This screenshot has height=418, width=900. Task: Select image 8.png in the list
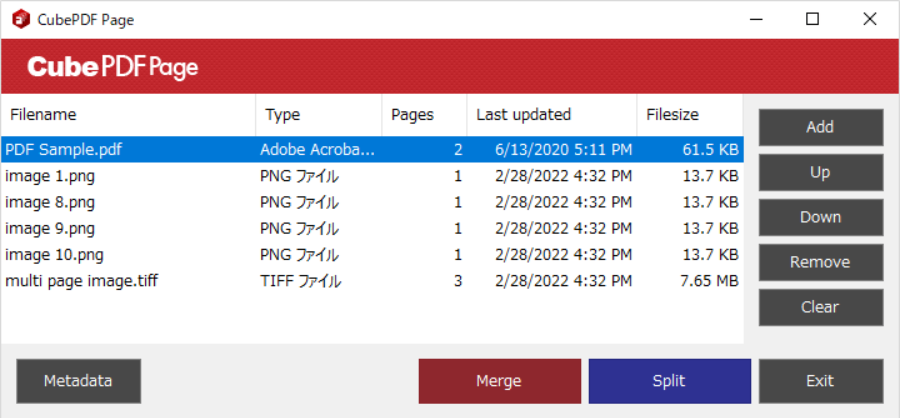coord(50,202)
